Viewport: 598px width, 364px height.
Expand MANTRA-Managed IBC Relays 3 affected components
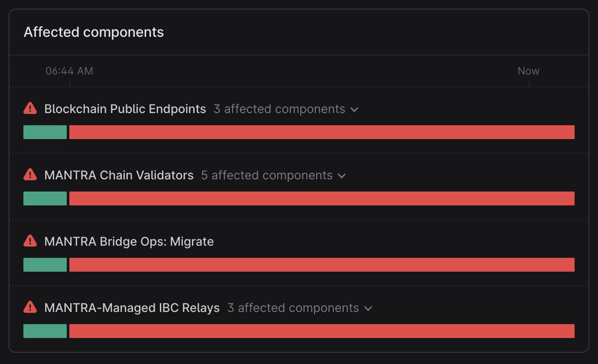click(300, 308)
